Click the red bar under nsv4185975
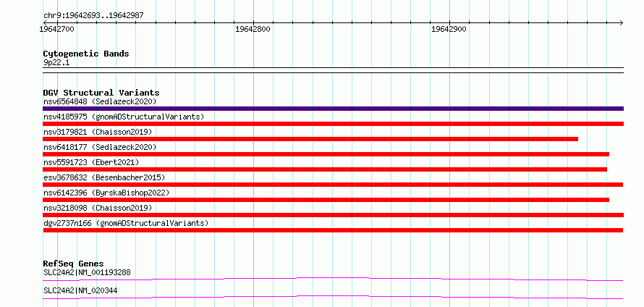Screen dimensions: 644x307 (x=333, y=124)
